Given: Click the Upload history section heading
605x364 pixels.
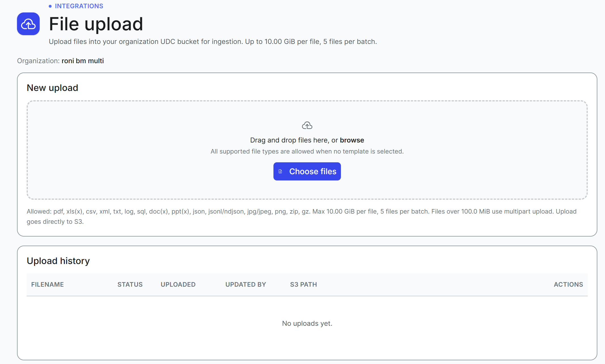Looking at the screenshot, I should [58, 261].
